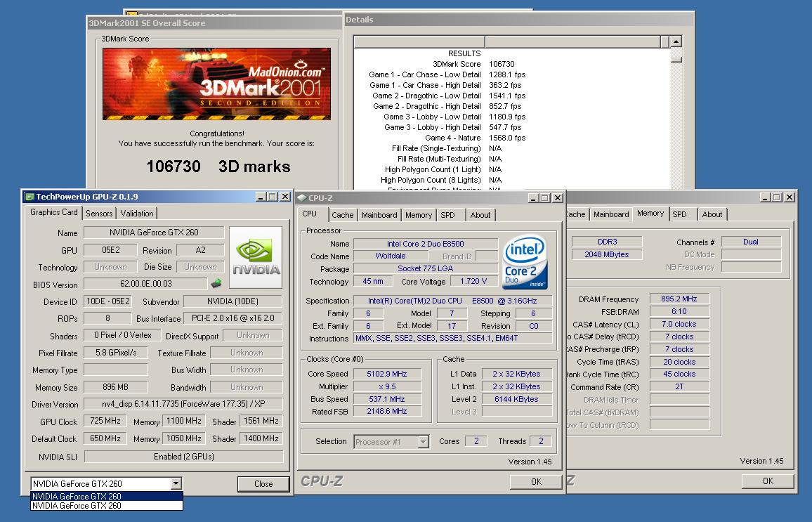Open the About tab in the second CPU-Z window
This screenshot has width=812, height=522.
712,214
